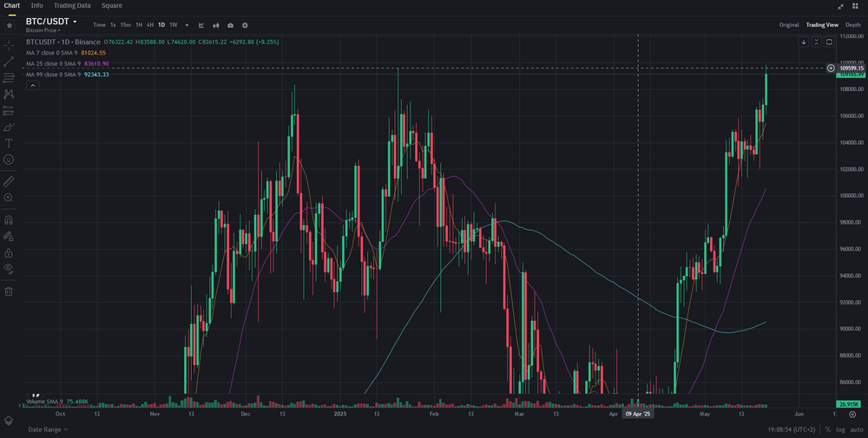Click the 19:08:54 (UTC+2) timezone
The image size is (868, 438).
(792, 429)
